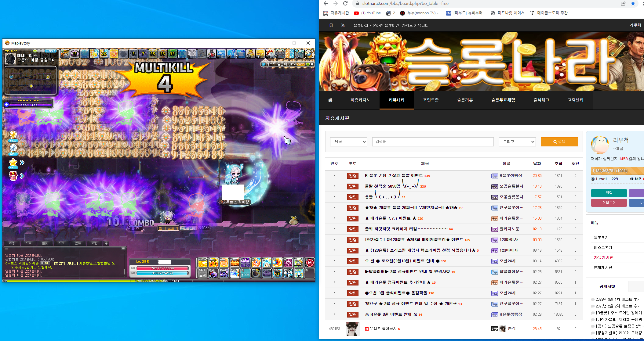Click the eye buff icon showing 13
Image resolution: width=644 pixels, height=341 pixels.
75,54
